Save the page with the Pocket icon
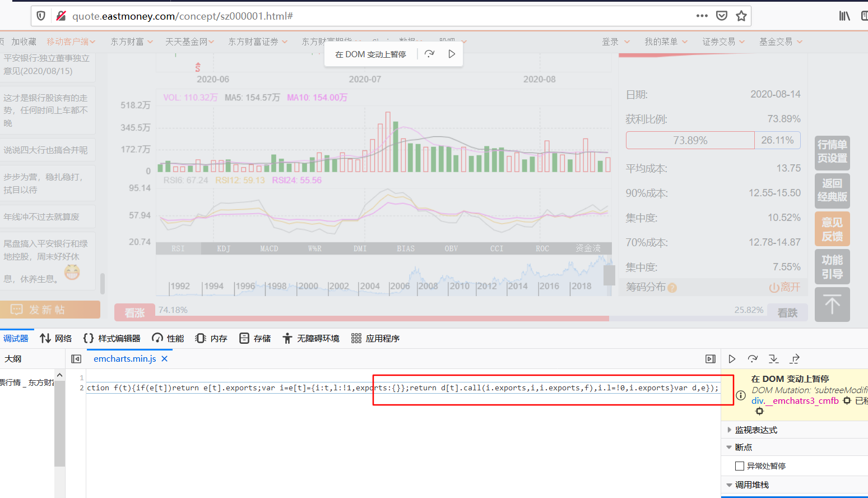The width and height of the screenshot is (868, 498). (x=723, y=17)
